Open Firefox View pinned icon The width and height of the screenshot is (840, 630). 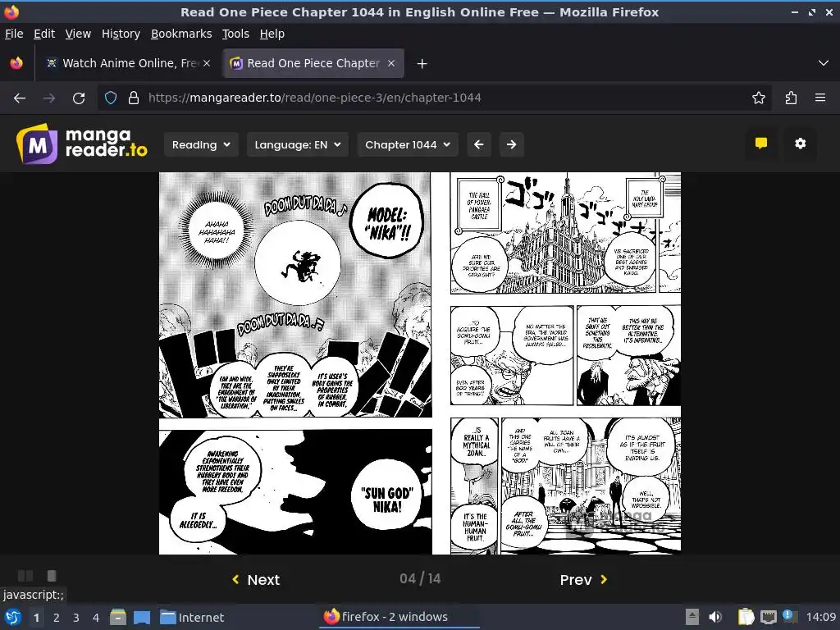(16, 63)
